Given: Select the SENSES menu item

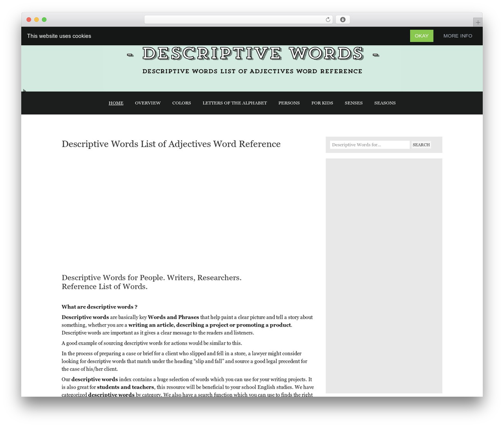Looking at the screenshot, I should click(x=354, y=103).
